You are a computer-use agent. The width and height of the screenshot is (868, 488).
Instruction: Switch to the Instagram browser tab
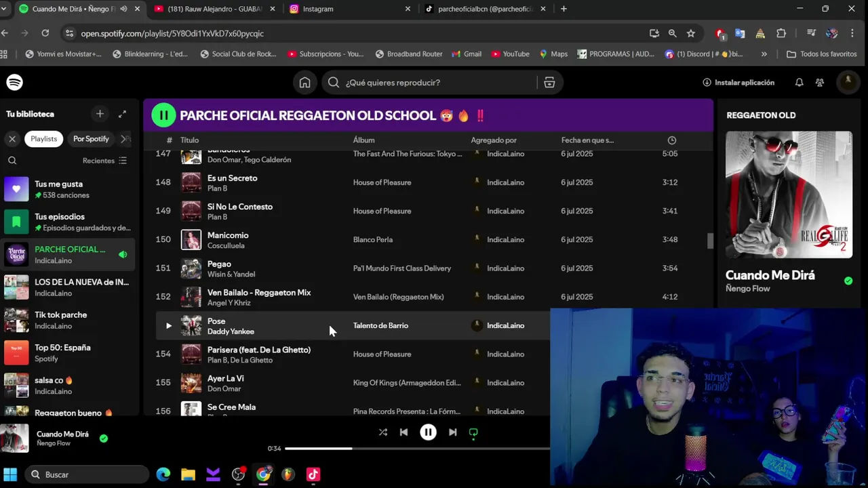[x=350, y=9]
